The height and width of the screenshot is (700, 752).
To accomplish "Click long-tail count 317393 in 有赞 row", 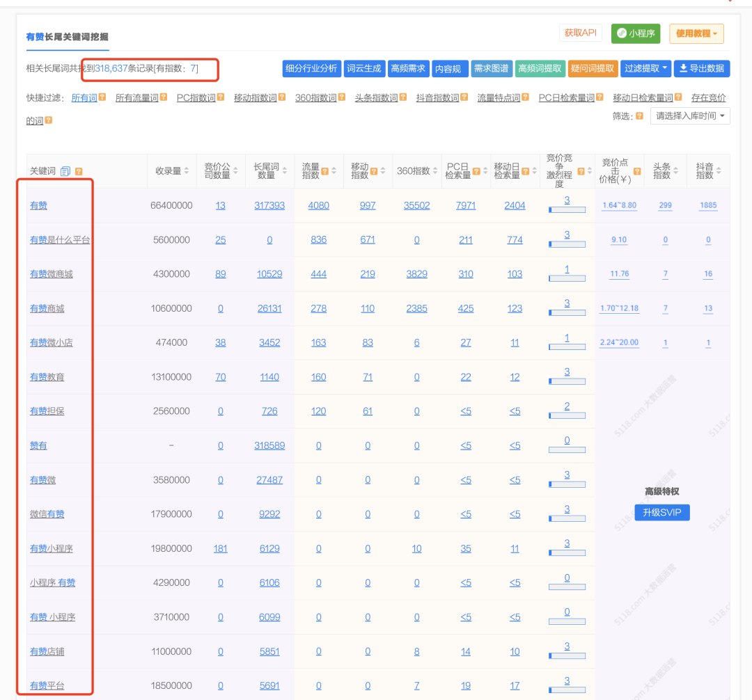I will (x=269, y=205).
